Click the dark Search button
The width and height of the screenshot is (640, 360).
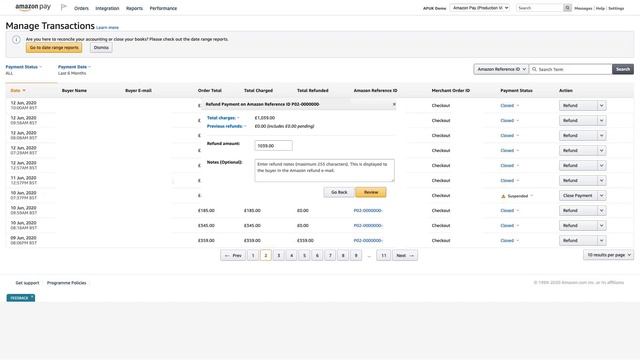point(622,69)
